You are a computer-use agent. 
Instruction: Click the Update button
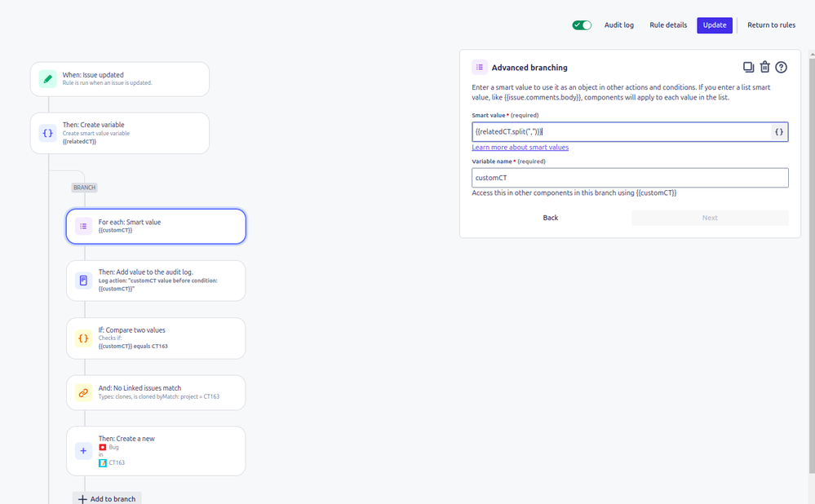(714, 25)
